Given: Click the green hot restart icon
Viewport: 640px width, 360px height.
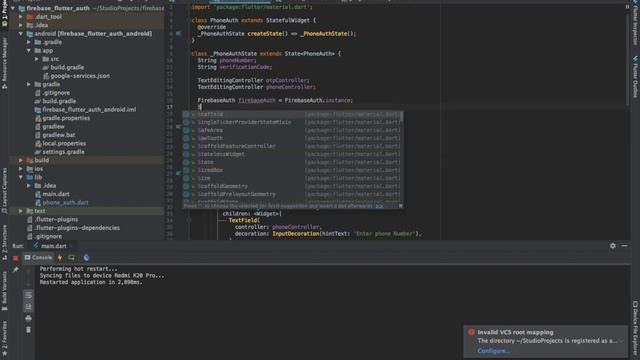Looking at the screenshot, I should pos(71,258).
